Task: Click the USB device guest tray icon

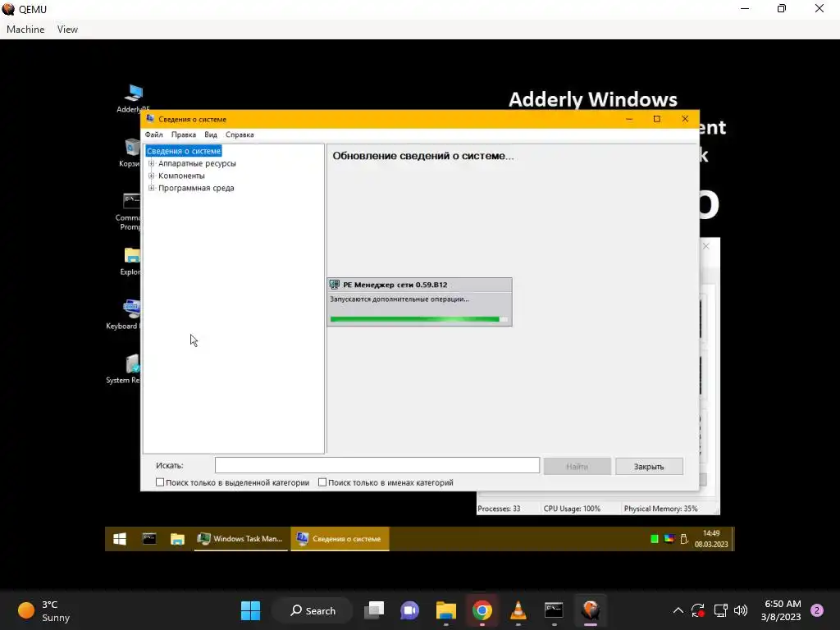Action: coord(684,539)
